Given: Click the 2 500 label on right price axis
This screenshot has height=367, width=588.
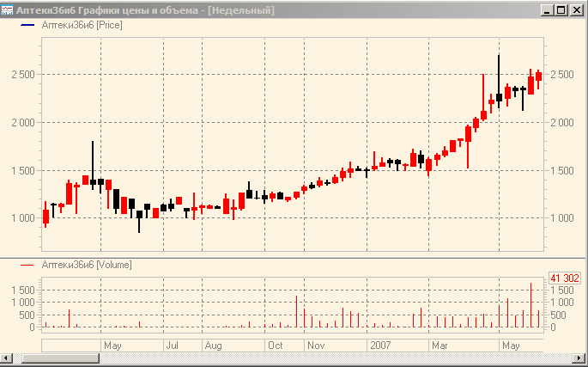Looking at the screenshot, I should [x=562, y=75].
